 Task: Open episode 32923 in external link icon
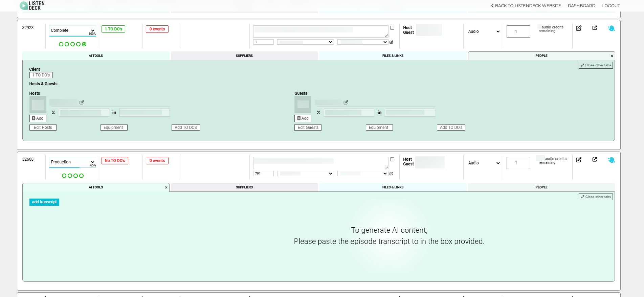tap(595, 28)
